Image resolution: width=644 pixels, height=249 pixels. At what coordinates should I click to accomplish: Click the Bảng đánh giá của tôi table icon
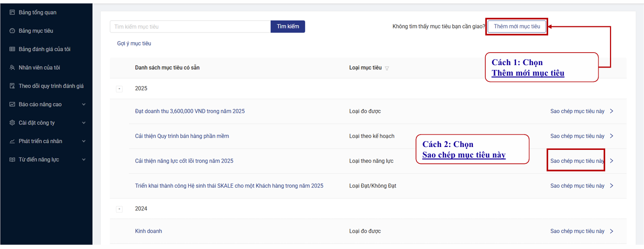tap(12, 49)
